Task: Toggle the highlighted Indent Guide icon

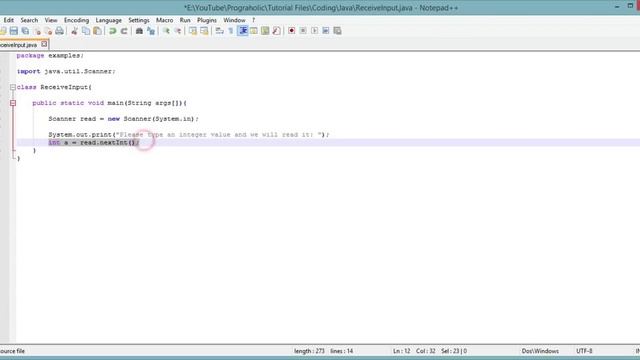Action: 243,31
